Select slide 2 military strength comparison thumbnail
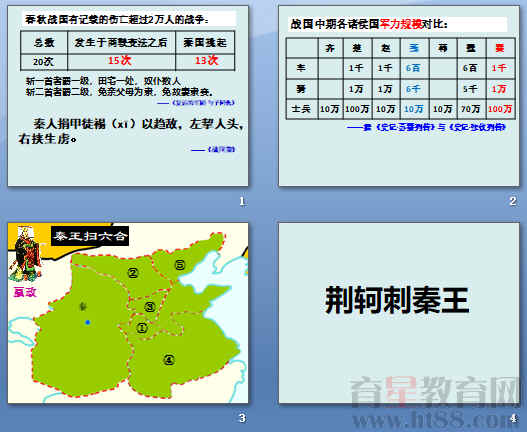The width and height of the screenshot is (527, 432). click(399, 96)
